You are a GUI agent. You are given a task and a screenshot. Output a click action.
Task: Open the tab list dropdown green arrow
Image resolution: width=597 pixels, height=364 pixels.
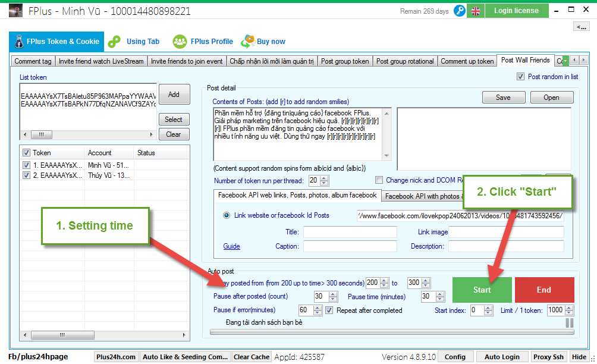coord(565,61)
